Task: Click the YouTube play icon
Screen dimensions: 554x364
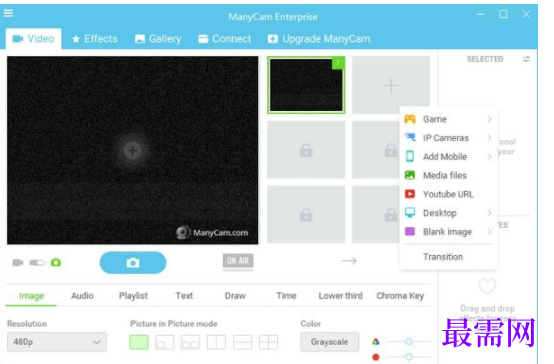Action: (410, 194)
